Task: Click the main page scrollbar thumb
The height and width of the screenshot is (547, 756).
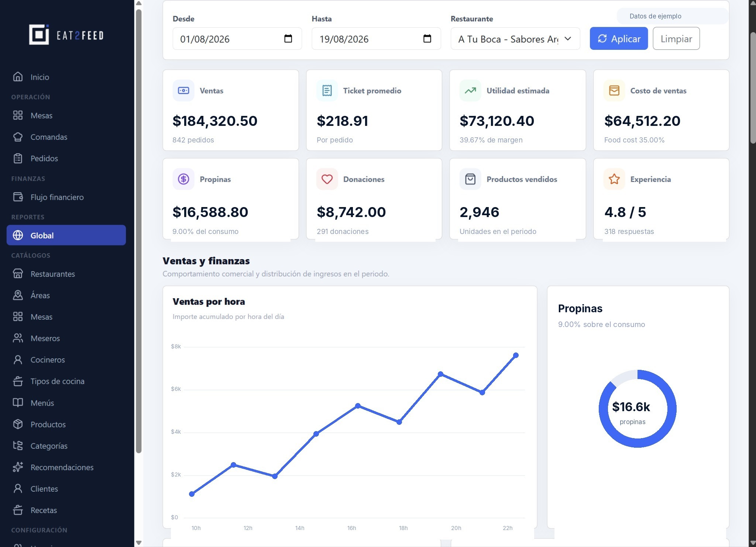Action: pyautogui.click(x=753, y=88)
